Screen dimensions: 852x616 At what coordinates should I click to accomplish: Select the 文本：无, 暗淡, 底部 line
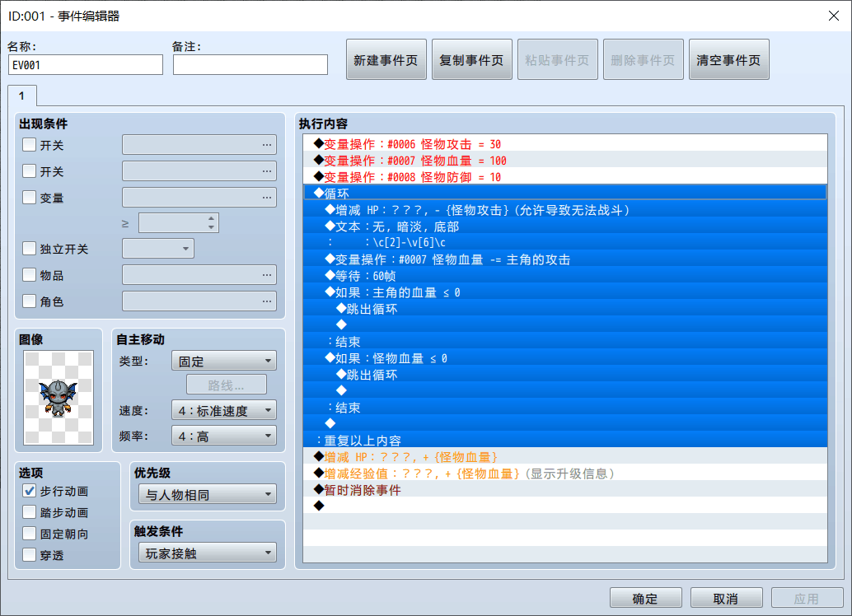click(565, 226)
